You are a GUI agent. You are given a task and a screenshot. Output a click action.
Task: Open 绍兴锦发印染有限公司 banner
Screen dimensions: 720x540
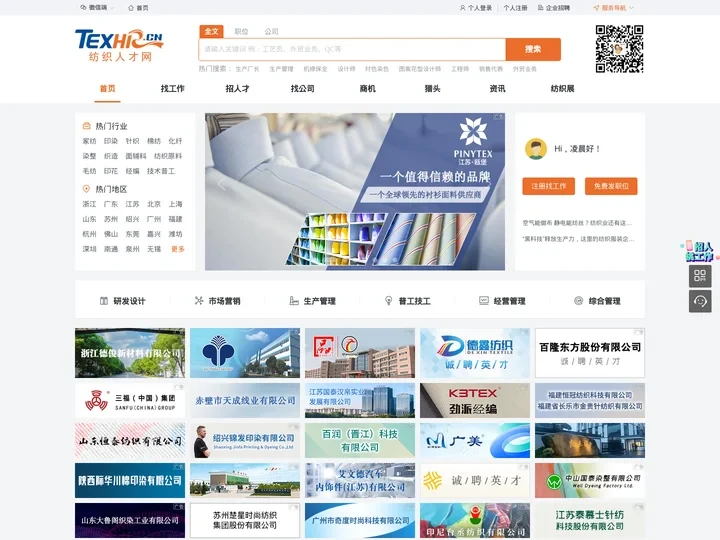click(x=245, y=440)
